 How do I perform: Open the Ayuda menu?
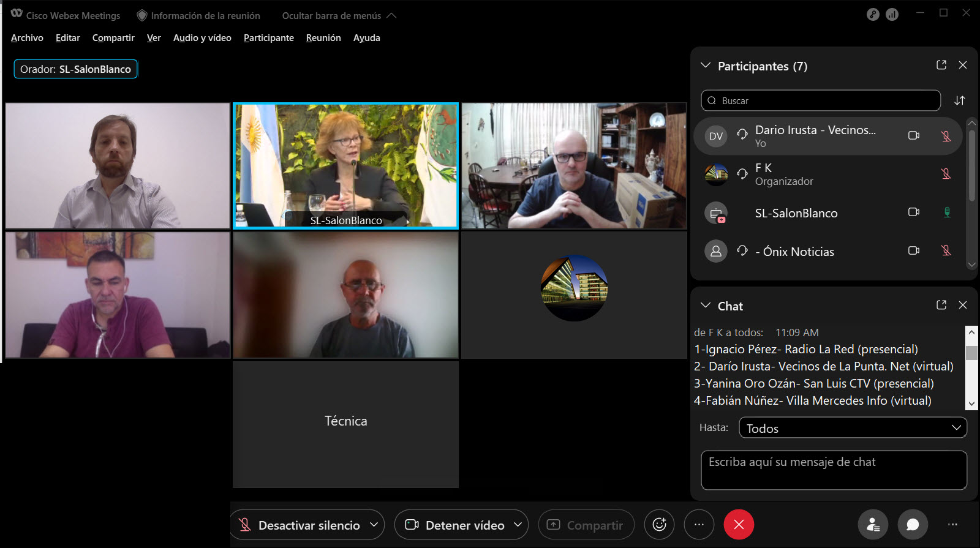(366, 38)
